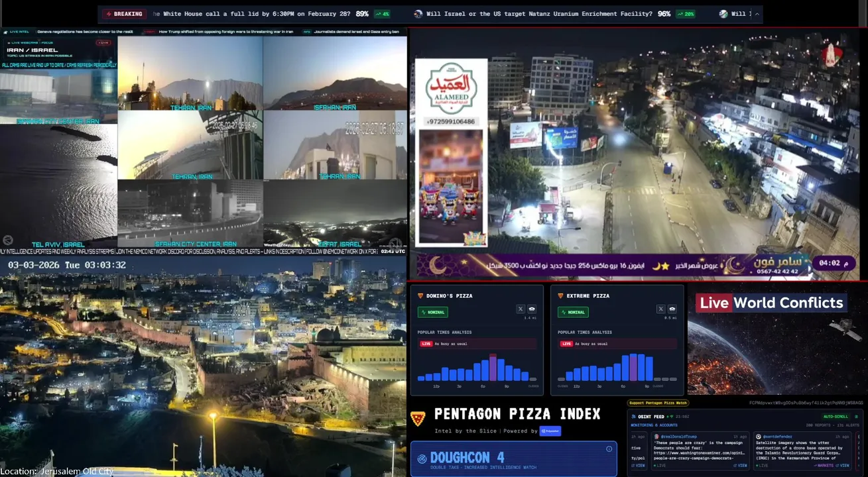This screenshot has width=868, height=477.
Task: Select the top Tehran, Iran webcam tile
Action: pos(190,73)
